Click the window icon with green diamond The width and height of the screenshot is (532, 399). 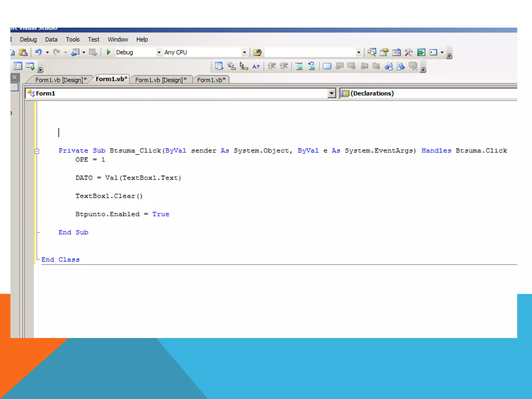click(x=30, y=66)
